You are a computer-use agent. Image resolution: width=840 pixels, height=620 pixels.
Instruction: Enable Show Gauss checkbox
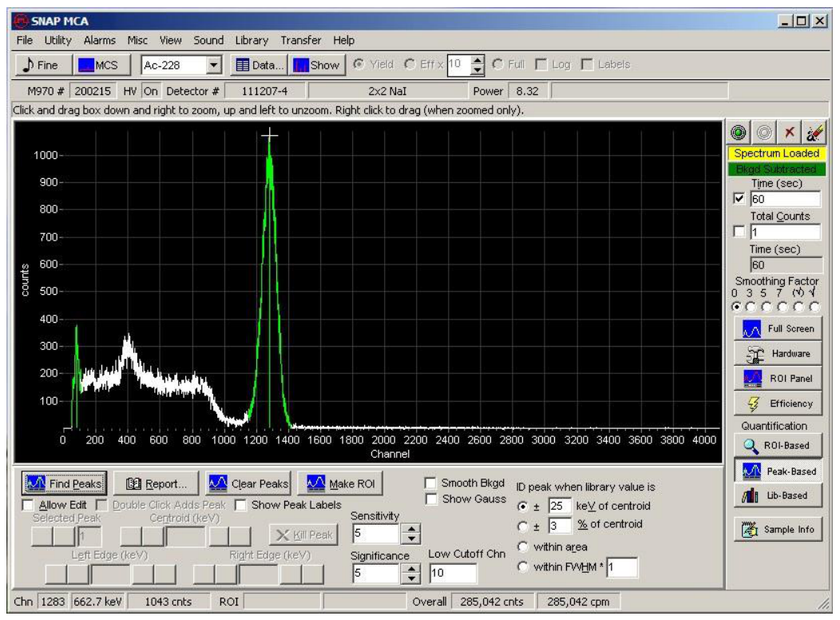click(x=430, y=499)
